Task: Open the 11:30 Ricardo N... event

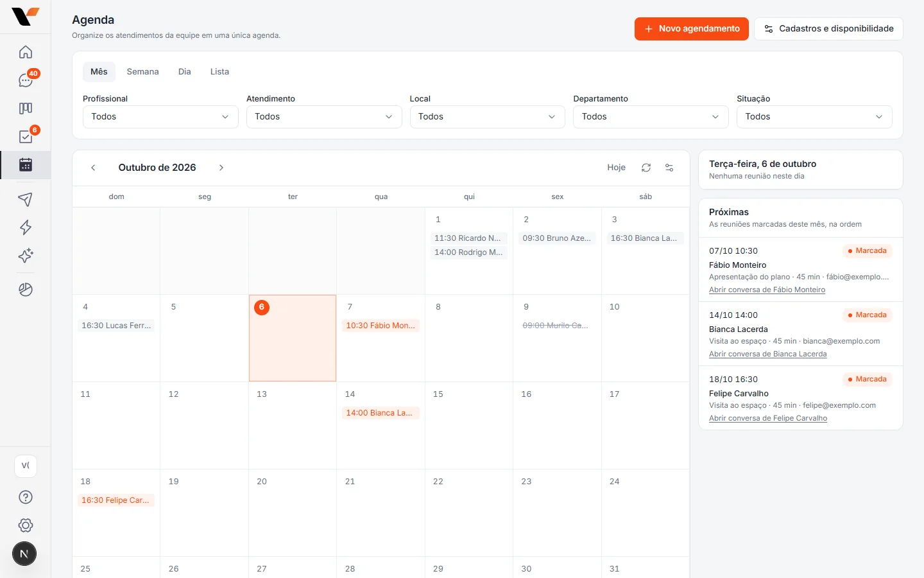Action: pos(468,238)
